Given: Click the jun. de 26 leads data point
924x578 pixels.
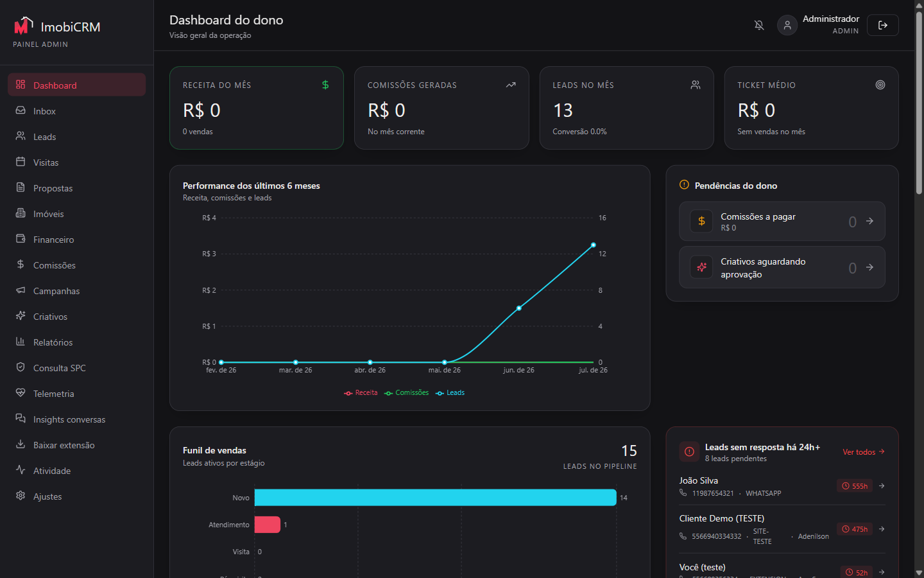Looking at the screenshot, I should coord(519,308).
